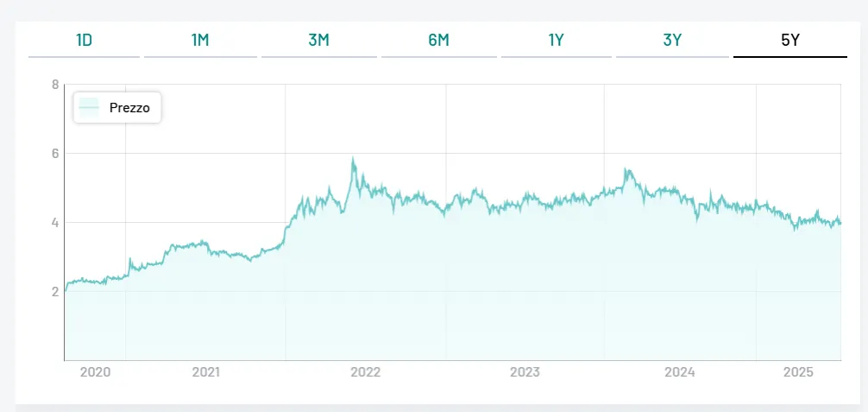Click the 2023 x-axis label
The image size is (868, 412).
pos(525,372)
